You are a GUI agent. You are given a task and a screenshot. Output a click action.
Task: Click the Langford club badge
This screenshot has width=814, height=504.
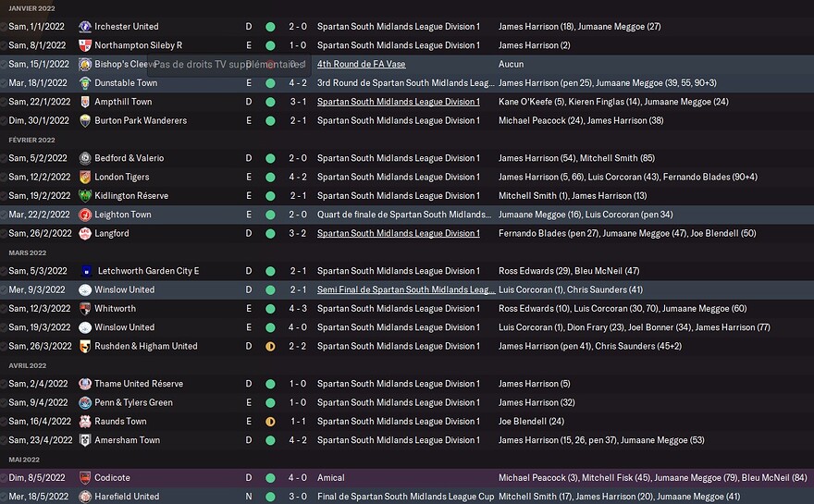click(x=85, y=234)
